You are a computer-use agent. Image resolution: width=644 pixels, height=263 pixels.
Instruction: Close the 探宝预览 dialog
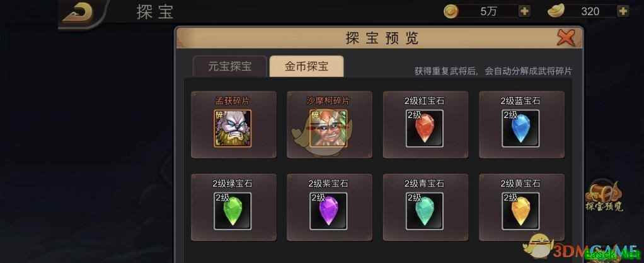[x=566, y=38]
